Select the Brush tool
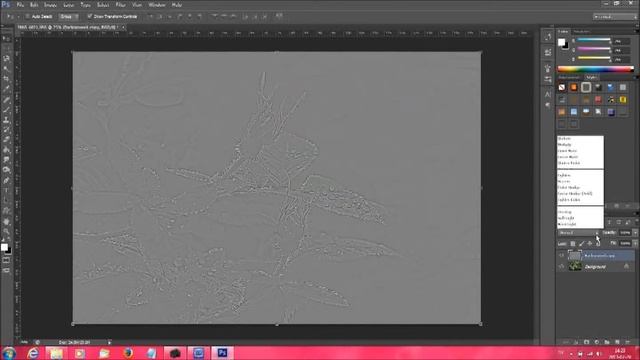 click(6, 110)
